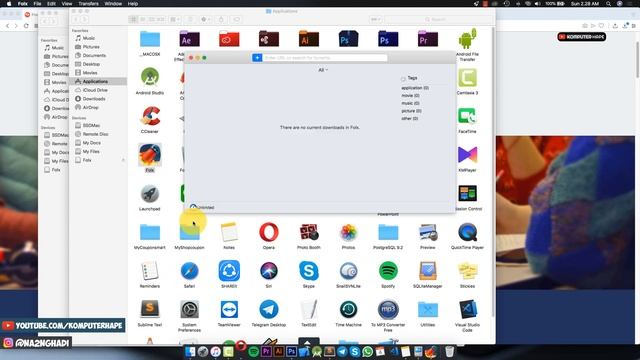Screen dimensions: 640x360
Task: Select the Siri app icon
Action: pyautogui.click(x=269, y=271)
